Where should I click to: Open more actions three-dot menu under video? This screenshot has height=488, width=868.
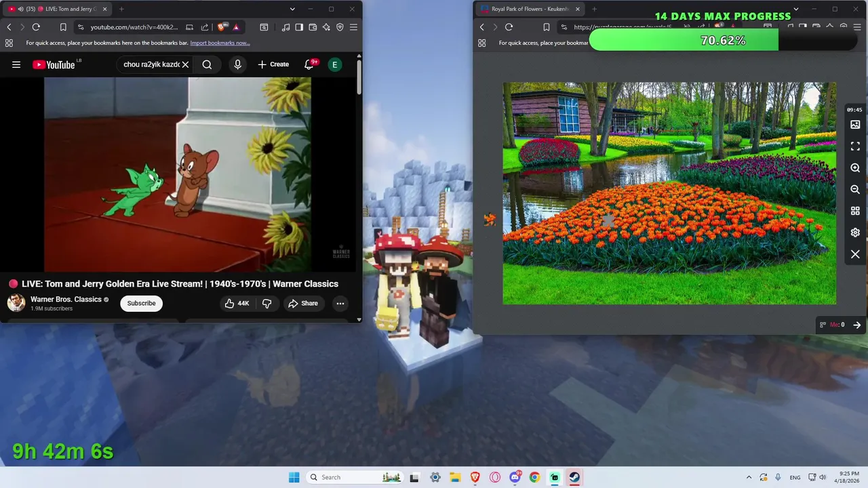click(x=340, y=303)
